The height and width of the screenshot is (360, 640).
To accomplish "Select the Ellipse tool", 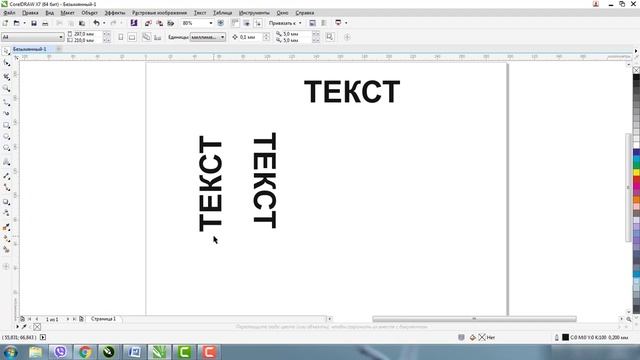I will point(6,137).
